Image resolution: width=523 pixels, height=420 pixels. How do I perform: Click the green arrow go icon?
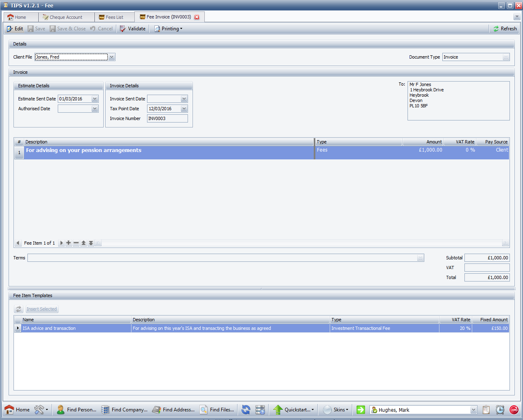click(360, 410)
